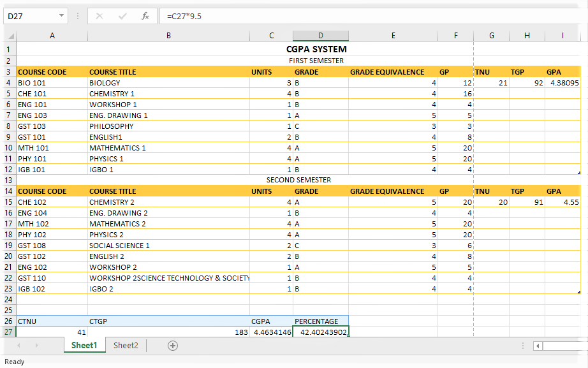Select cell containing IGBO 1
The height and width of the screenshot is (368, 588).
(168, 170)
